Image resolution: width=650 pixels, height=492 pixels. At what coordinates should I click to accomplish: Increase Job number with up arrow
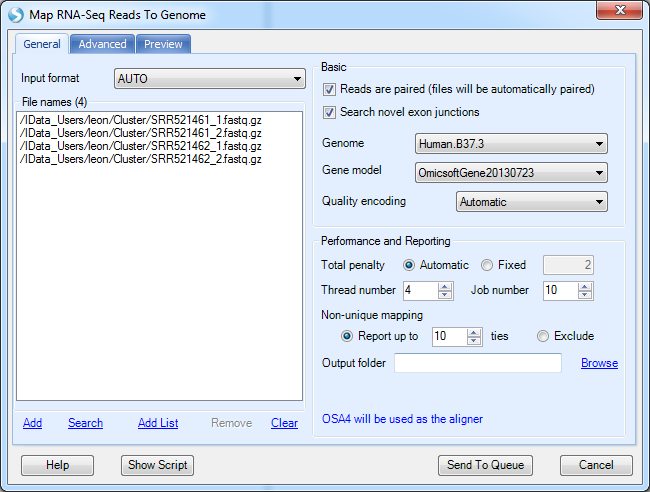pyautogui.click(x=585, y=286)
